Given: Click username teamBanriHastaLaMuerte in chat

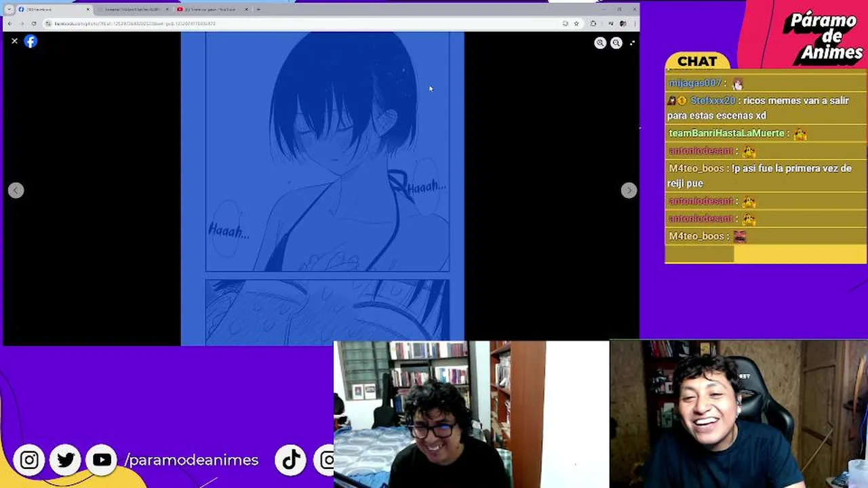Looking at the screenshot, I should pyautogui.click(x=726, y=133).
